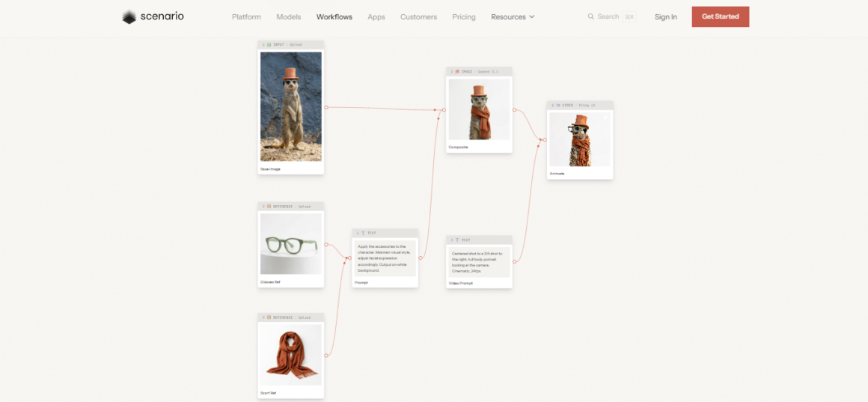Click the 'Apply the accessories' prompt text box

click(x=385, y=258)
